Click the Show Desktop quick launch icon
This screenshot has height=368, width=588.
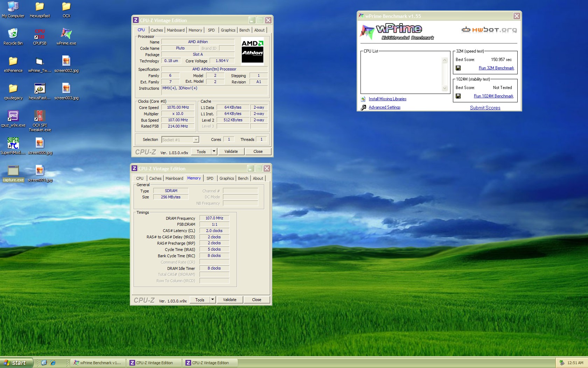[x=44, y=363]
